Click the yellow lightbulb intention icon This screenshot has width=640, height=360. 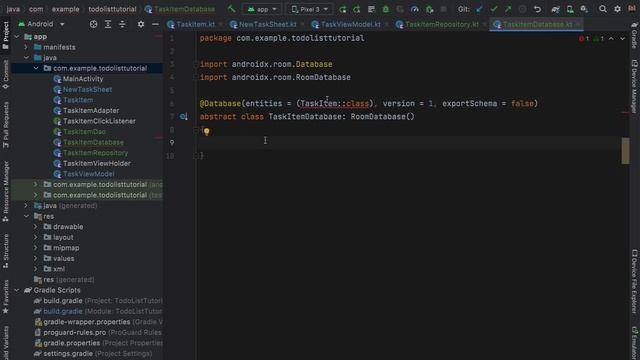pyautogui.click(x=207, y=131)
